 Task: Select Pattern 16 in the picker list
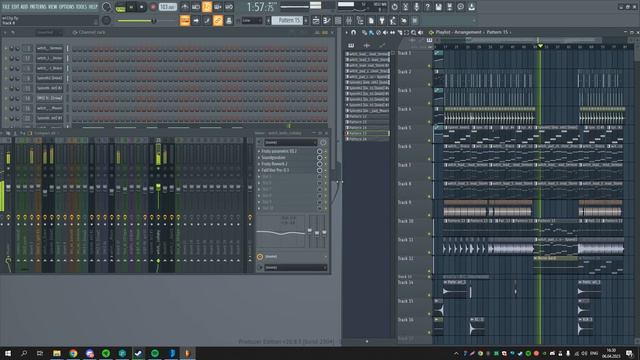[x=367, y=139]
